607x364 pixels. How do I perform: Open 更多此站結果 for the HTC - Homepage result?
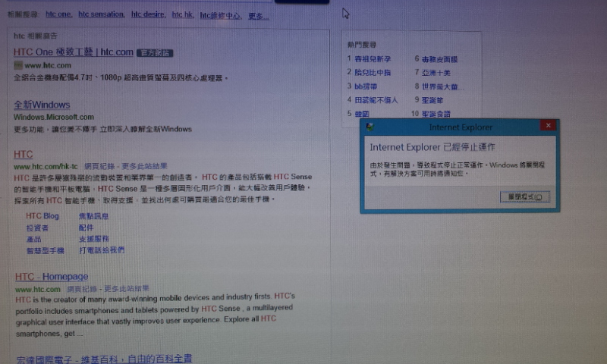tap(127, 289)
